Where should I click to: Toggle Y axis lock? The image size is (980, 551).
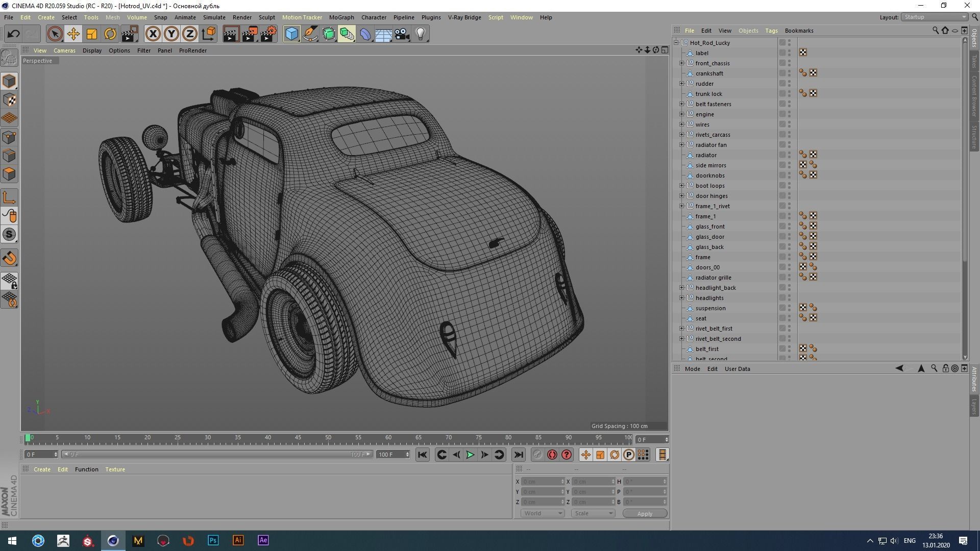click(171, 34)
